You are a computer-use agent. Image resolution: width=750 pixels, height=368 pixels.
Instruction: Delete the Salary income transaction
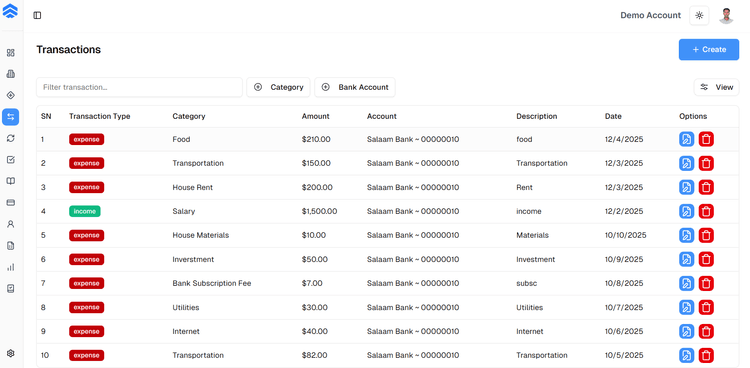[x=706, y=211]
